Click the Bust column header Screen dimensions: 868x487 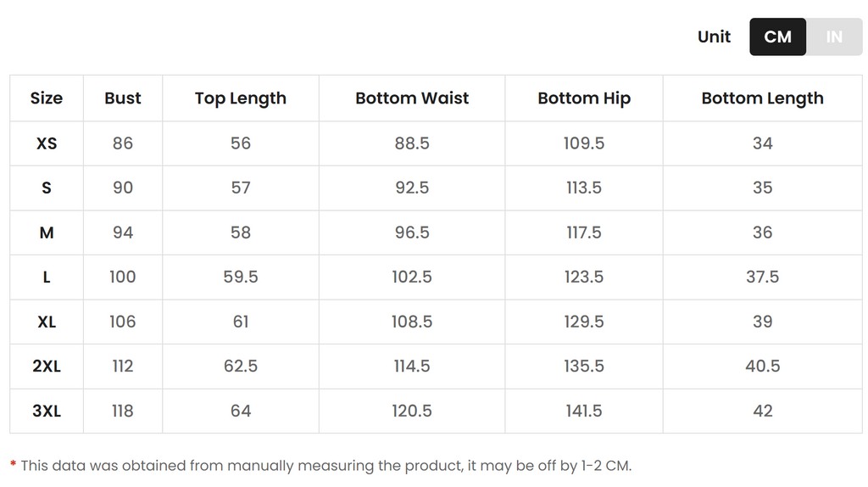[123, 98]
